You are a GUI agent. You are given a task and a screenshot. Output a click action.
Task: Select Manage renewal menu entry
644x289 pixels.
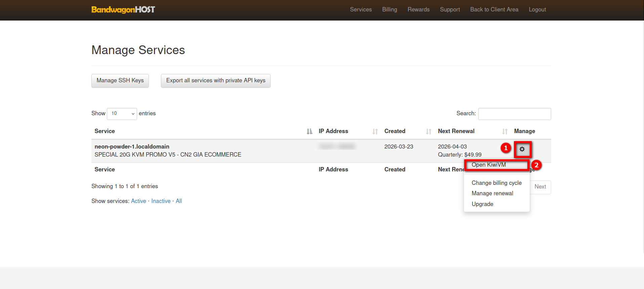click(x=492, y=193)
